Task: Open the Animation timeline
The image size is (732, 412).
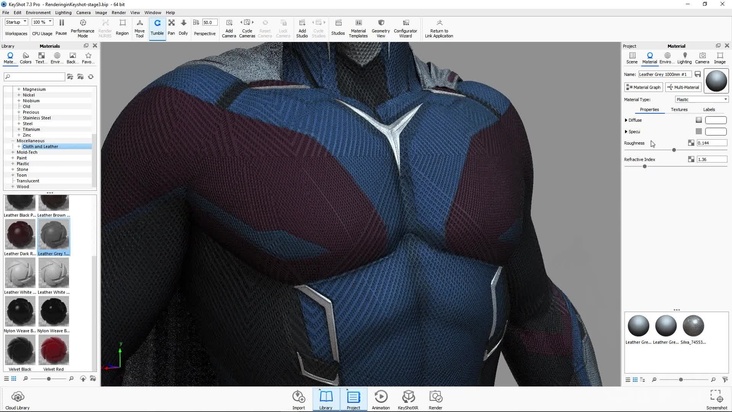Action: pyautogui.click(x=380, y=400)
